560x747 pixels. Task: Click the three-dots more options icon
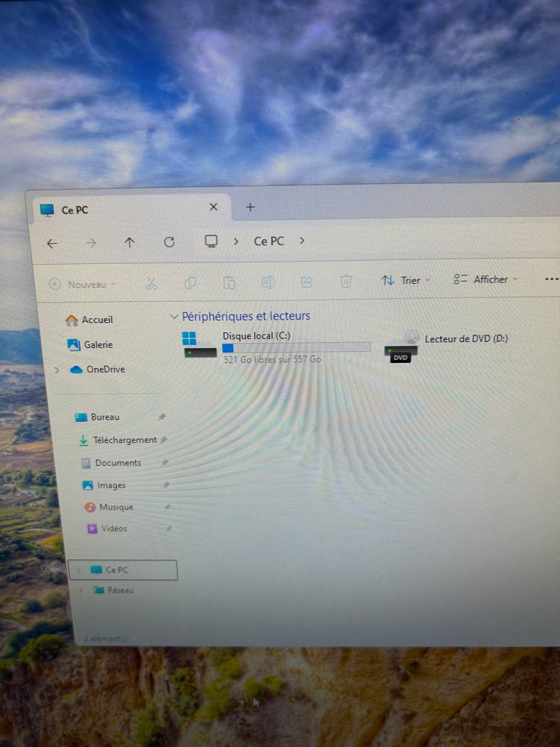click(x=551, y=279)
